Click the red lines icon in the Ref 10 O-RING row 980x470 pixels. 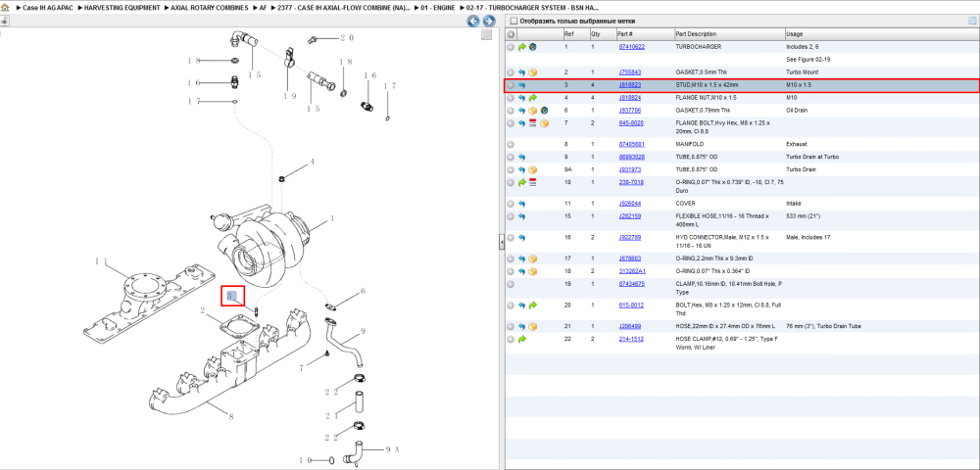click(532, 182)
